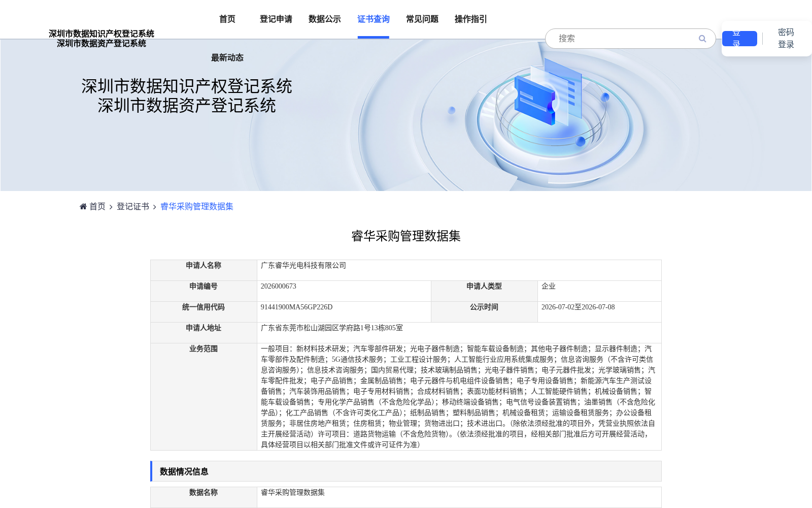Click the blue 登录 button
The image size is (812, 508).
coord(739,39)
